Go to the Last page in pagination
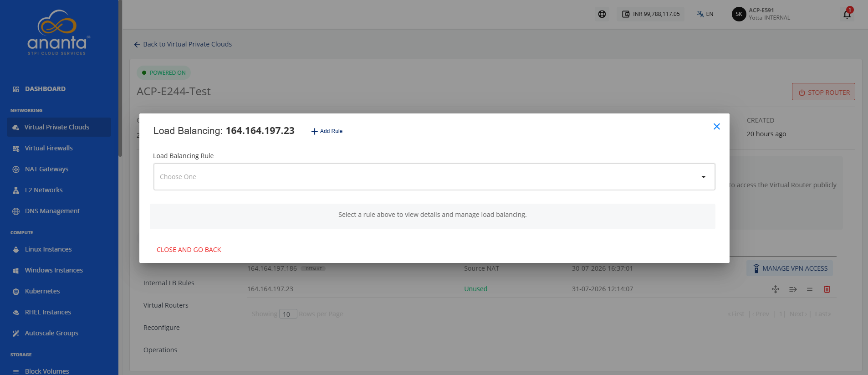 click(x=823, y=314)
